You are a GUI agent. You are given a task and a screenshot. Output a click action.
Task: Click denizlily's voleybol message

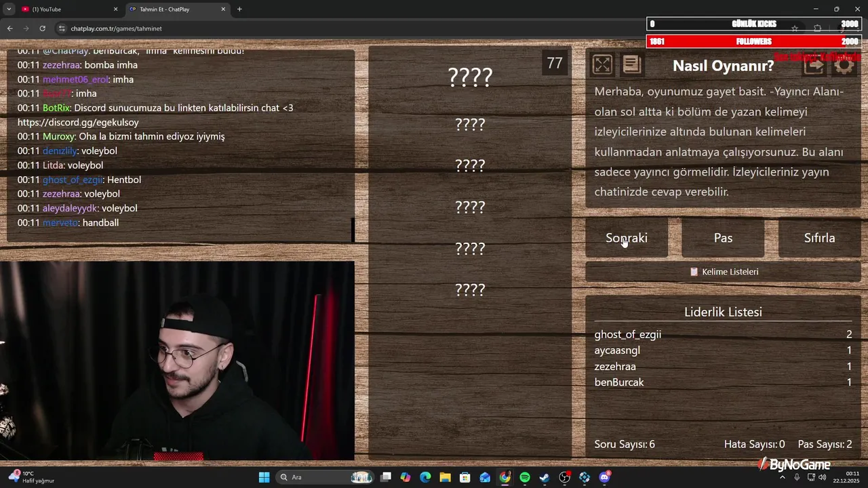tap(67, 150)
